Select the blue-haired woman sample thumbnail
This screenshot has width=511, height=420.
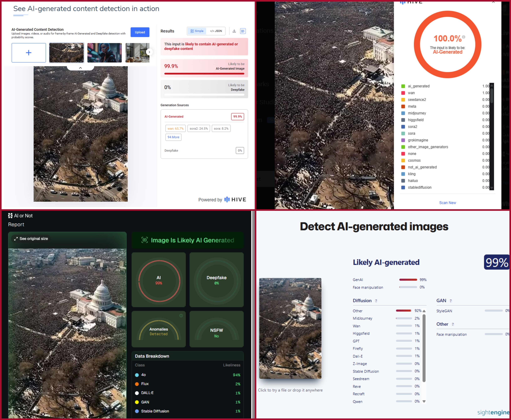104,53
